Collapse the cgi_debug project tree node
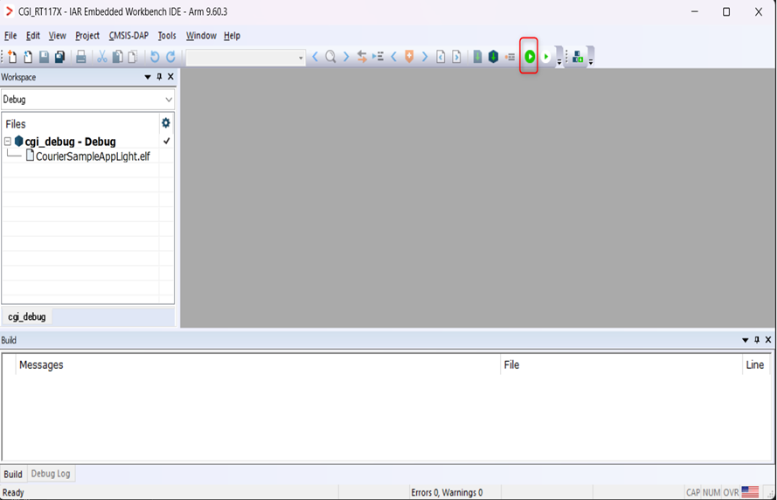The image size is (777, 500). (x=7, y=142)
